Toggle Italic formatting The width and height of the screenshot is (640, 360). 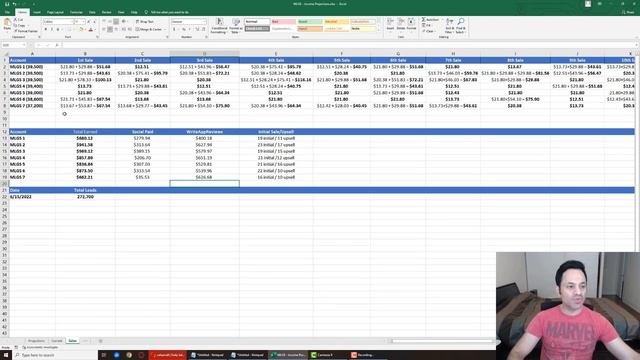[51, 29]
